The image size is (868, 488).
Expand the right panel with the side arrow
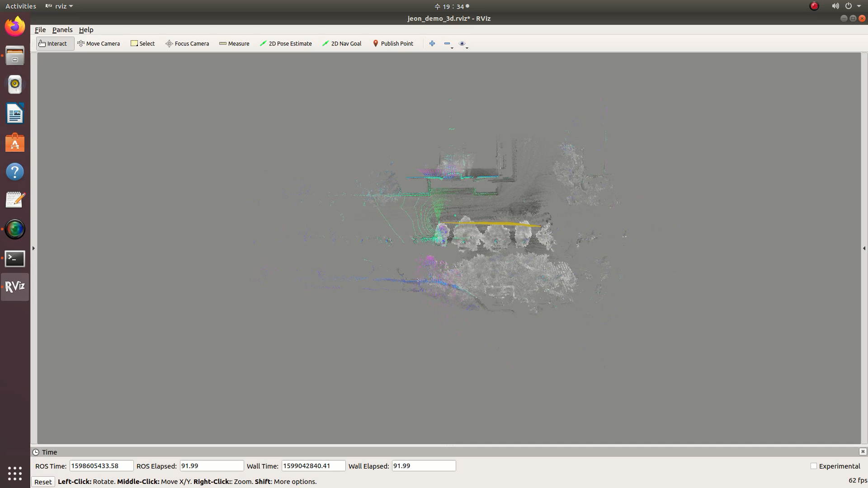pos(864,248)
